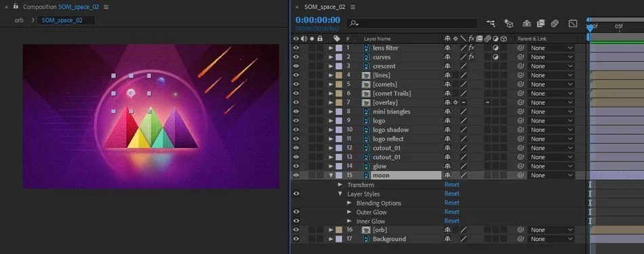Collapse the moon layer properties
The image size is (644, 254).
pos(331,175)
